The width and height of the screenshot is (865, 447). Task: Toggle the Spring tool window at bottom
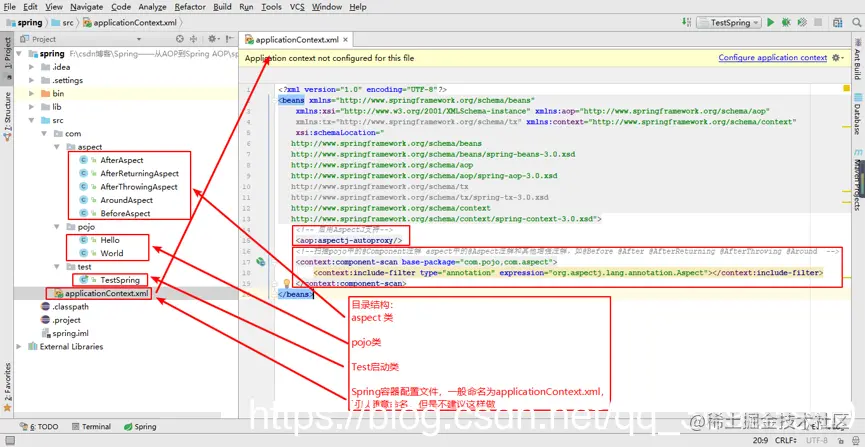140,427
